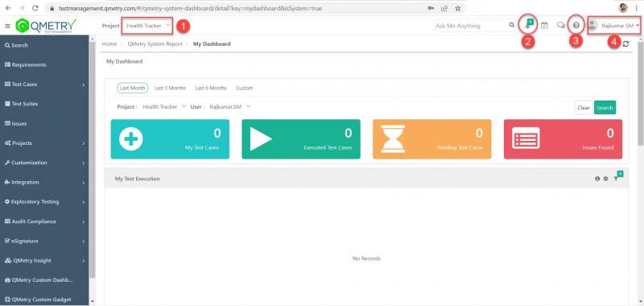Open the User Rajkumar.SM dropdown

[229, 106]
